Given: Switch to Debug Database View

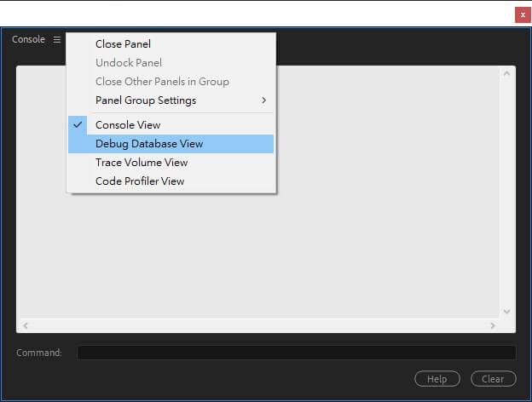Looking at the screenshot, I should tap(149, 144).
